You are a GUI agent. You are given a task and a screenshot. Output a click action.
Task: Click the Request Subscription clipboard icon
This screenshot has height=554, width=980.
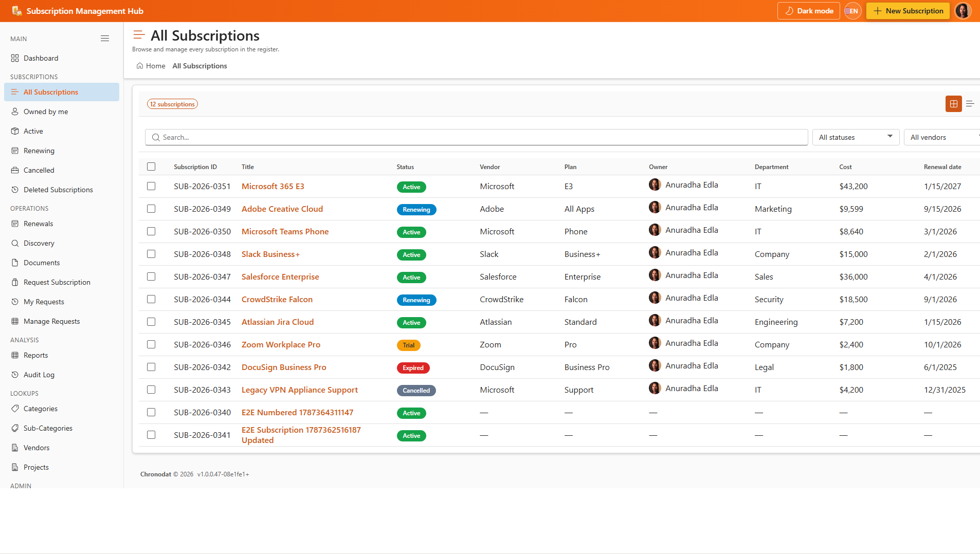coord(15,282)
